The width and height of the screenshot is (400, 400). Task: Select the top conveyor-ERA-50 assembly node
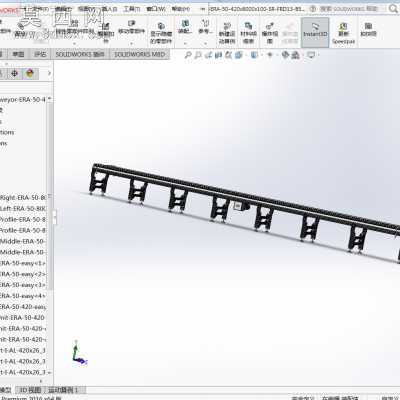pyautogui.click(x=23, y=99)
